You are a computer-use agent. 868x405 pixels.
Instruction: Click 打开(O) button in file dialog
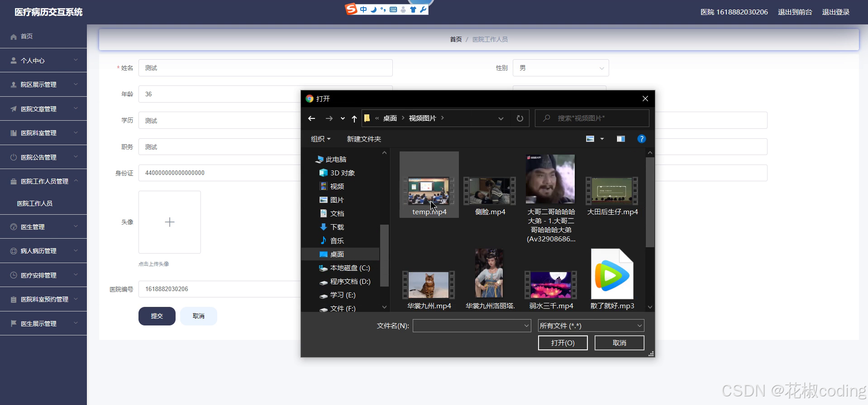[563, 343]
